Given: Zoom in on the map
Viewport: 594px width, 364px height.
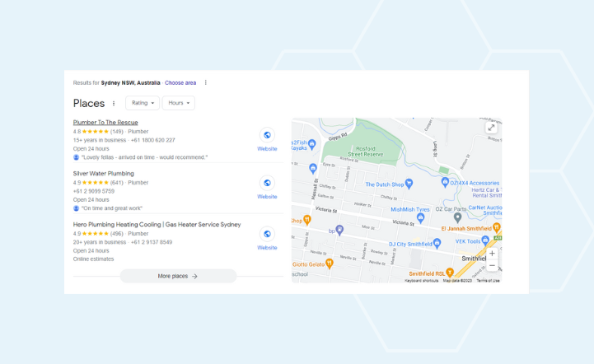Looking at the screenshot, I should (492, 254).
